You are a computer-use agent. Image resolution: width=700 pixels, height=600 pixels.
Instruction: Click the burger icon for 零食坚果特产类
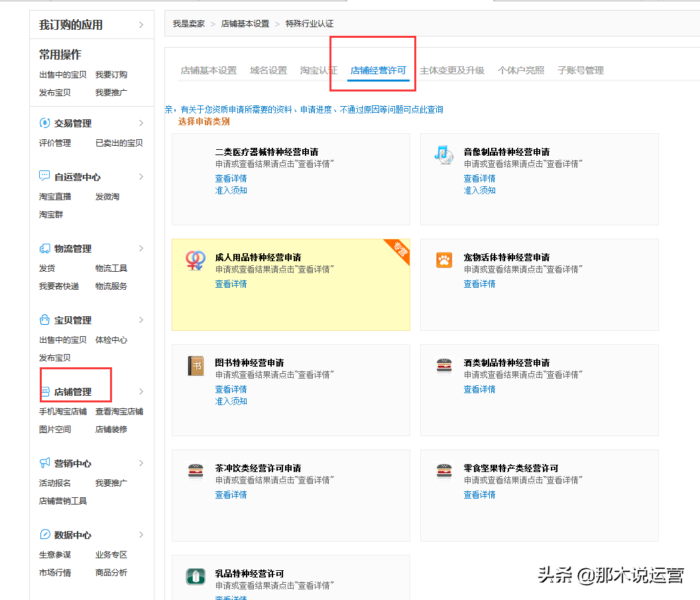[444, 471]
